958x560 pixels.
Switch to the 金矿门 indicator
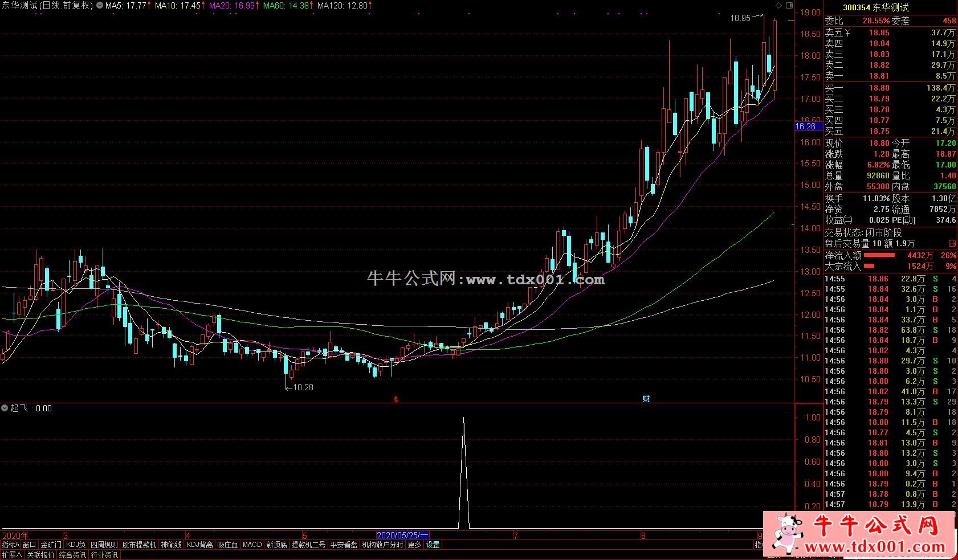tap(51, 545)
